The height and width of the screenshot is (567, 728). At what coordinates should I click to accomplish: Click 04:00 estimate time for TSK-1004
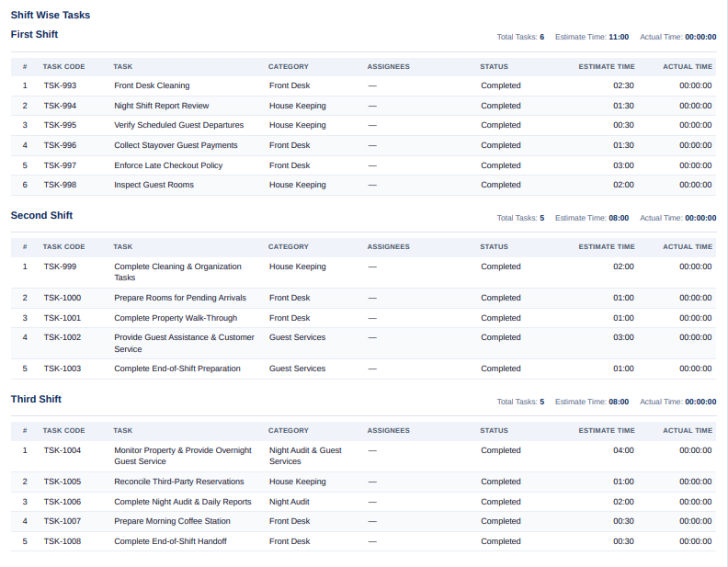(x=623, y=450)
